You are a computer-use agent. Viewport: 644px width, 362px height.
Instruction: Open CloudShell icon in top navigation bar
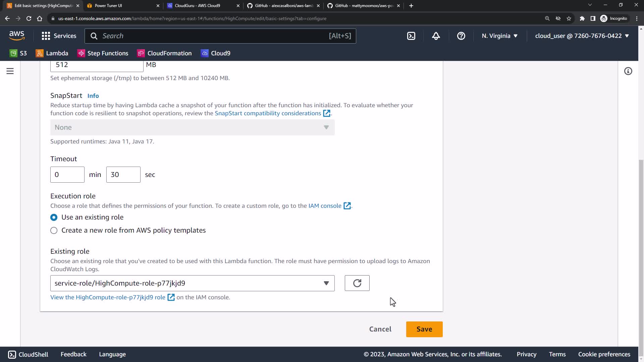411,36
